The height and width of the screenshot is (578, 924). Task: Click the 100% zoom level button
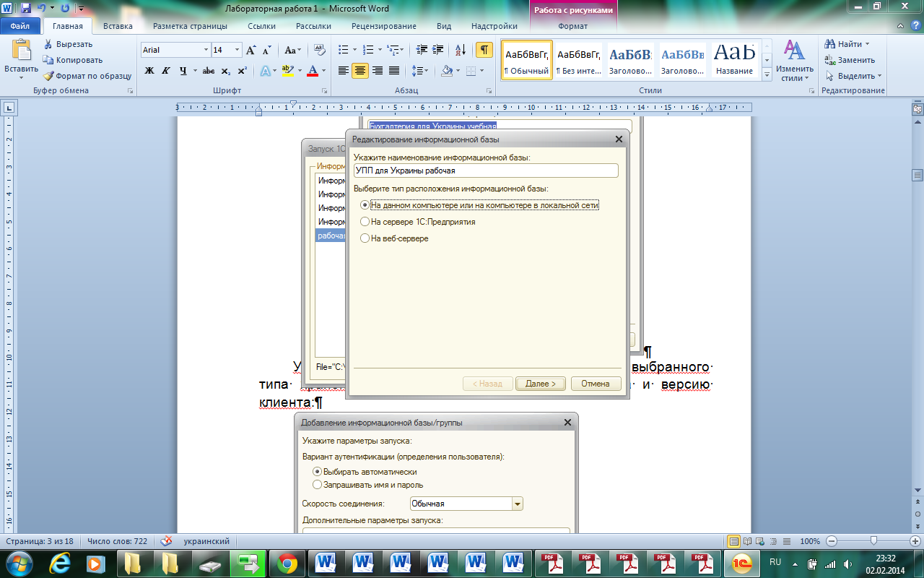pos(809,541)
